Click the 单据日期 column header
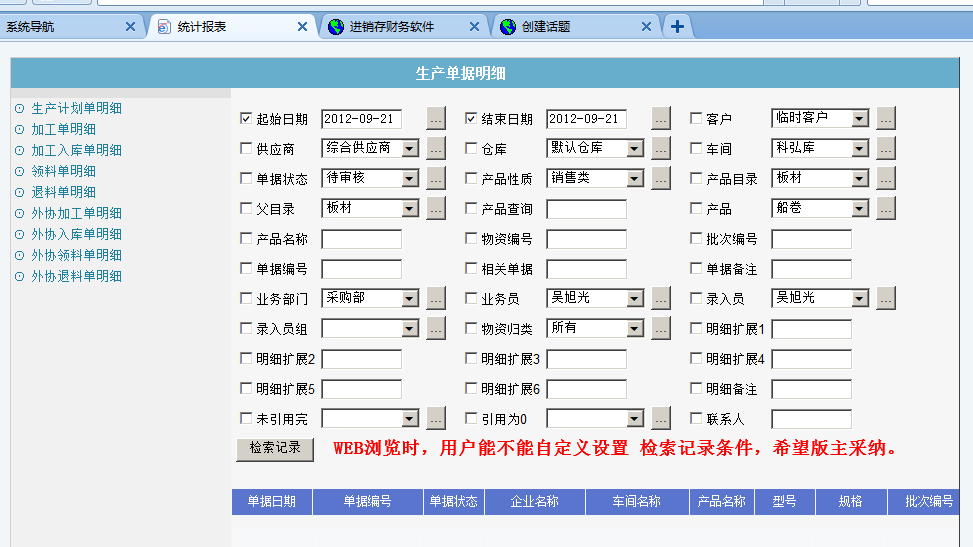 point(271,502)
